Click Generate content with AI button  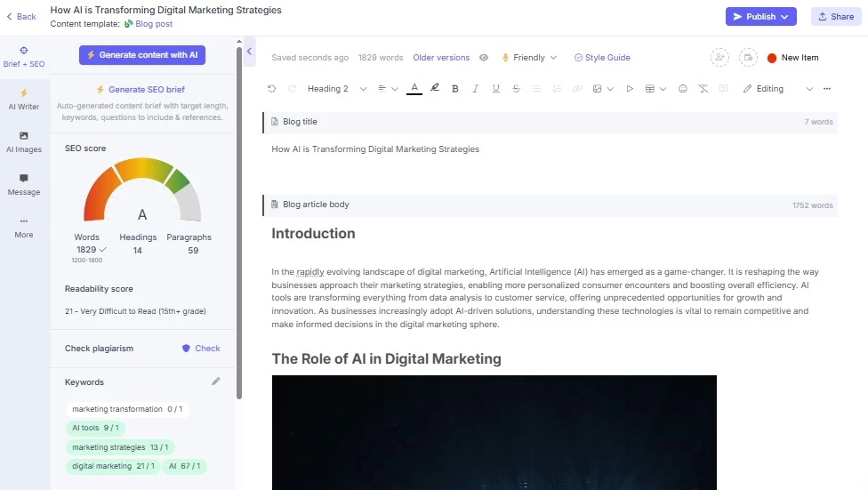pos(142,55)
